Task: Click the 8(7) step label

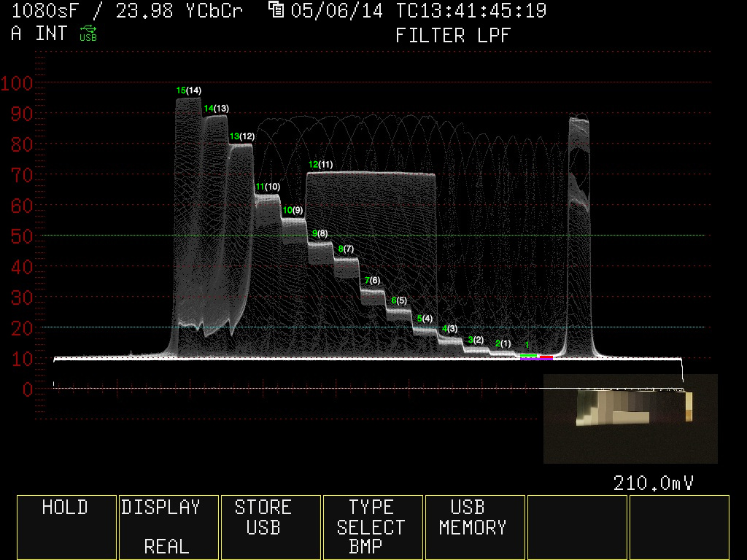Action: coord(346,249)
